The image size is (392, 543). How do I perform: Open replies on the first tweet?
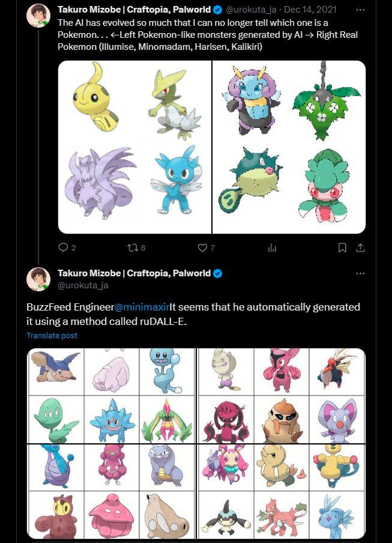[x=67, y=247]
